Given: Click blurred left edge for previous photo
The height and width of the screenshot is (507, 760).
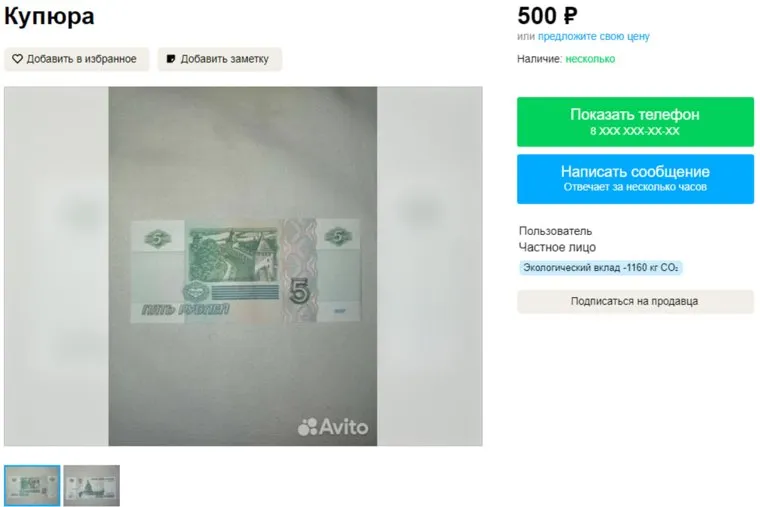Looking at the screenshot, I should [x=56, y=266].
